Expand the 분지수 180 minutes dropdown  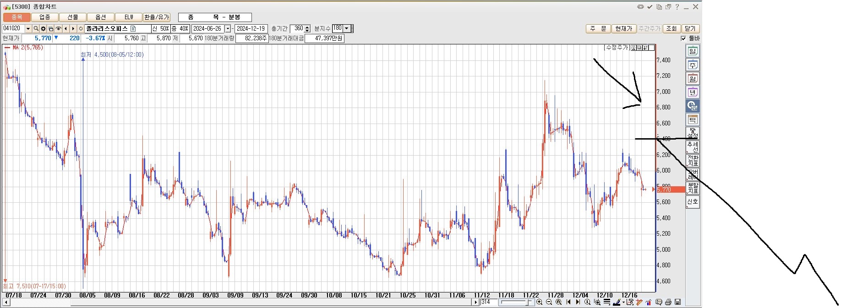coord(347,29)
